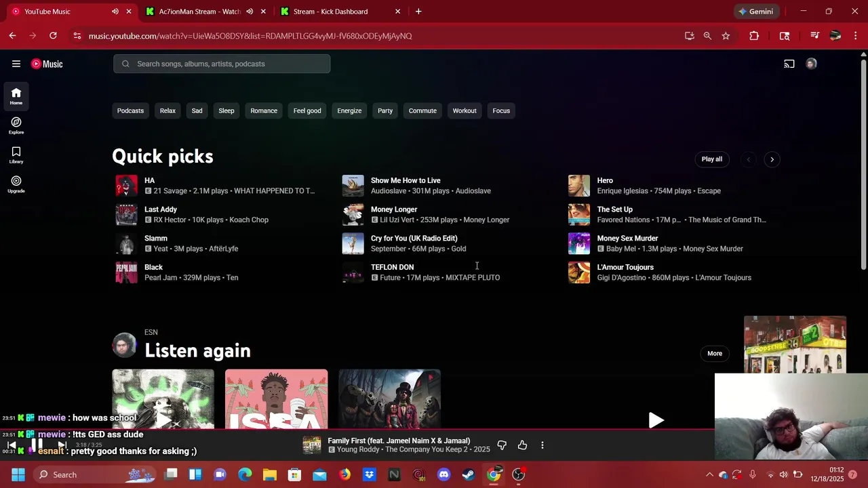Play Show Me How to Live
Screen dimensions: 868x488
[x=353, y=186]
